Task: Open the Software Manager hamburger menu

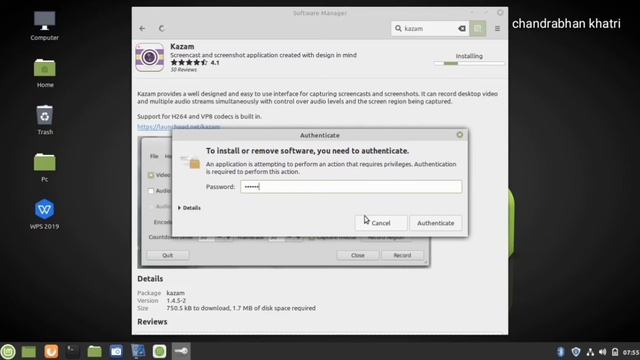Action: [497, 29]
